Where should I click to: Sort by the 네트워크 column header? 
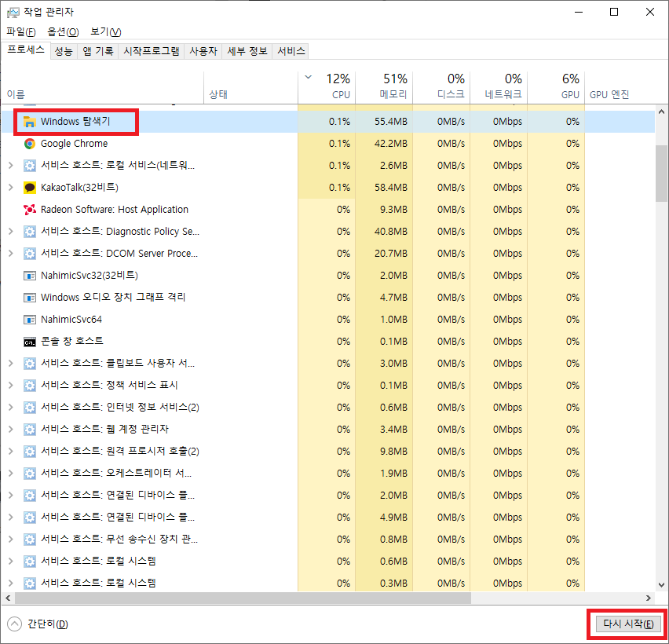(499, 86)
